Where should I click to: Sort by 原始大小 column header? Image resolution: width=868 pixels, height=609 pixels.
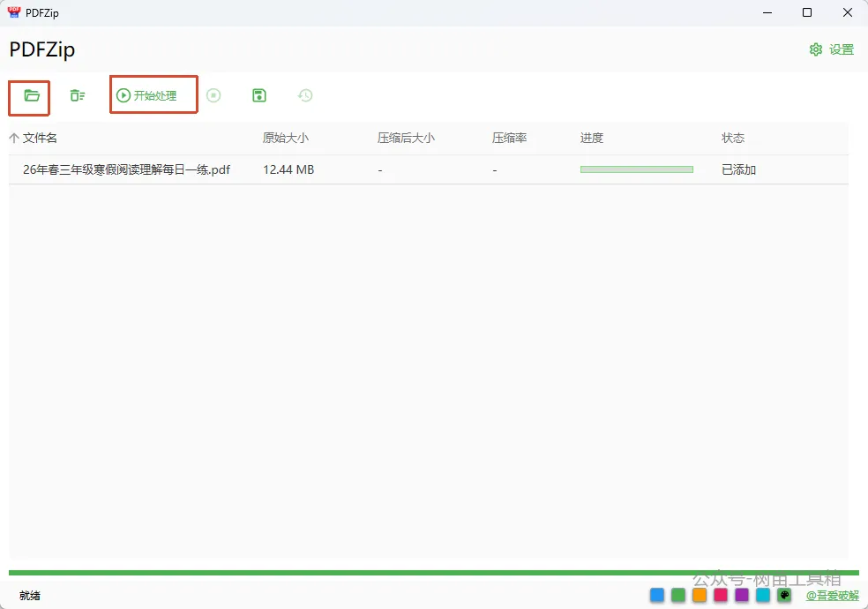click(x=286, y=138)
